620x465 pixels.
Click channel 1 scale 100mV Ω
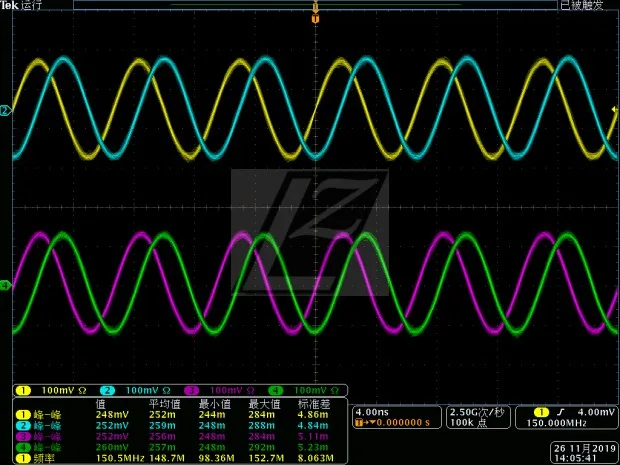pos(64,391)
